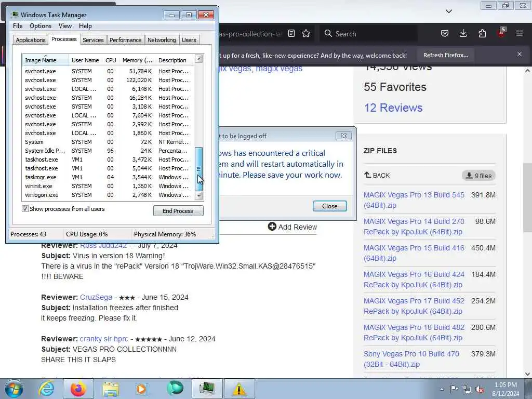The height and width of the screenshot is (399, 532).
Task: Show hidden tray icons arrow
Action: coord(442,389)
